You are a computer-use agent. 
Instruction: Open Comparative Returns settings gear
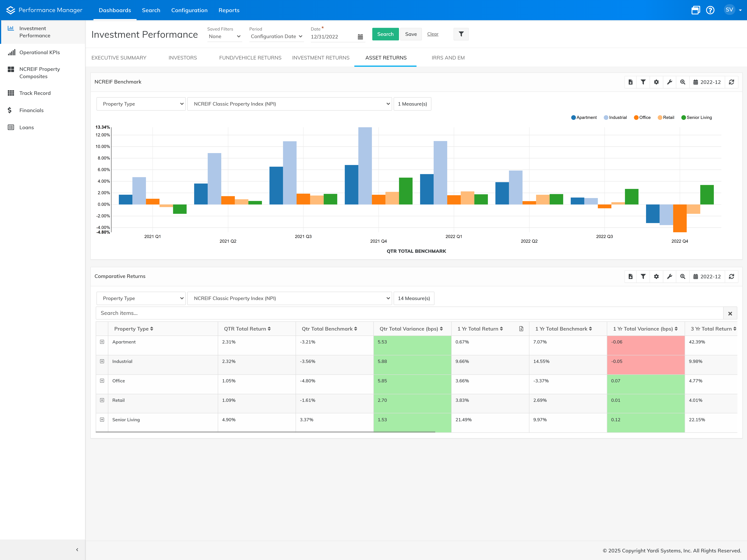tap(656, 276)
